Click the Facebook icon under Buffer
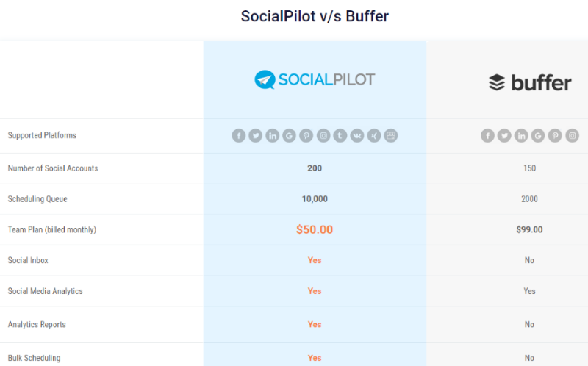 pyautogui.click(x=487, y=135)
